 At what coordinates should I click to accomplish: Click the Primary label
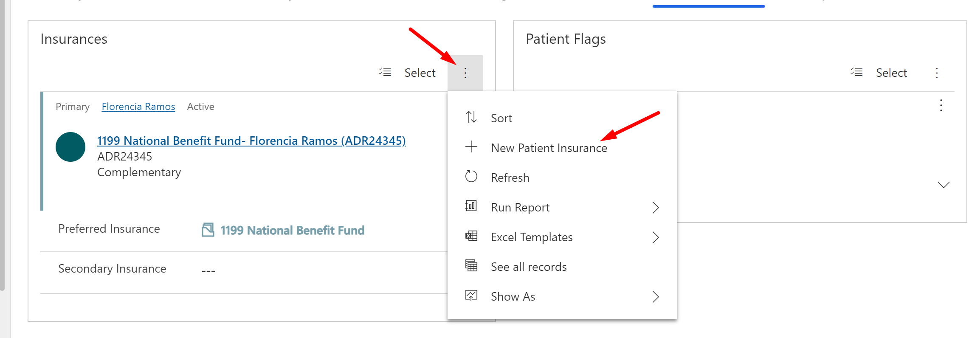(x=73, y=107)
